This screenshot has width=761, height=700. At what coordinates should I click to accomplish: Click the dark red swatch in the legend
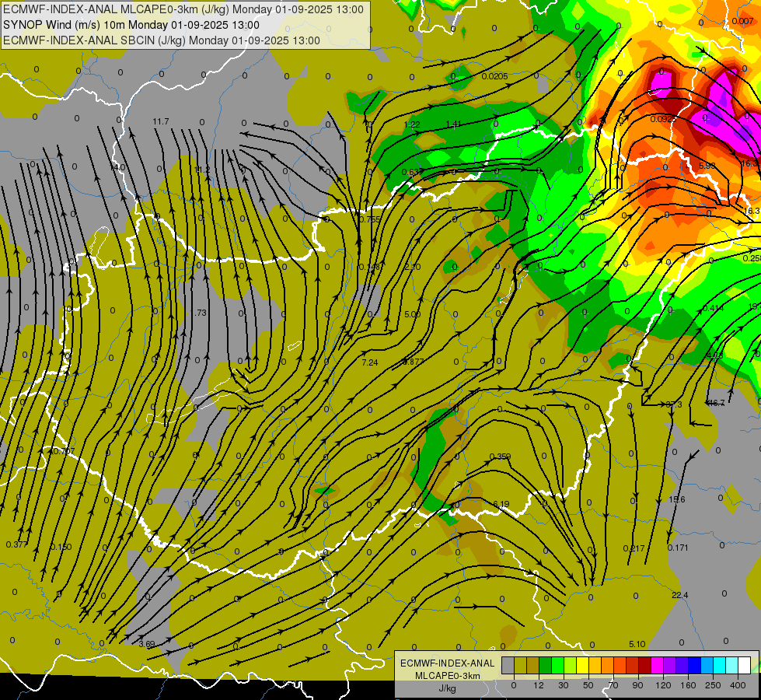tap(644, 665)
